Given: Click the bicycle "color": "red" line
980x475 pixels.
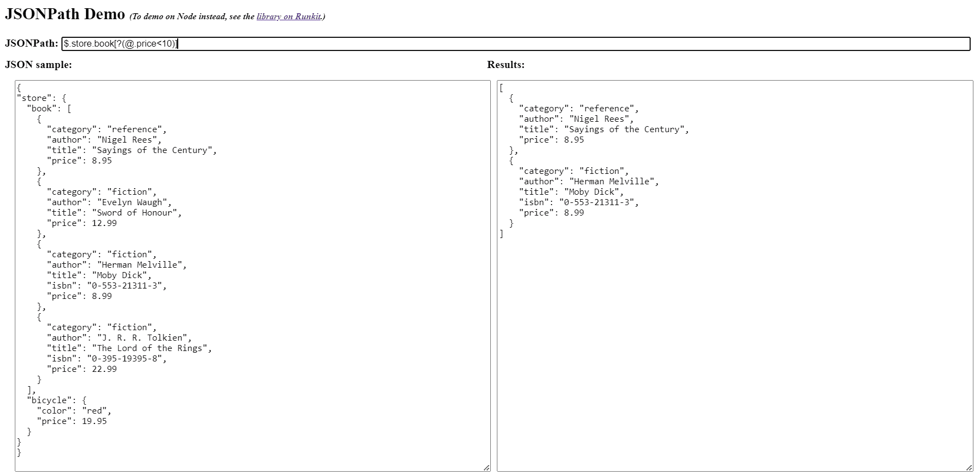Looking at the screenshot, I should point(74,411).
